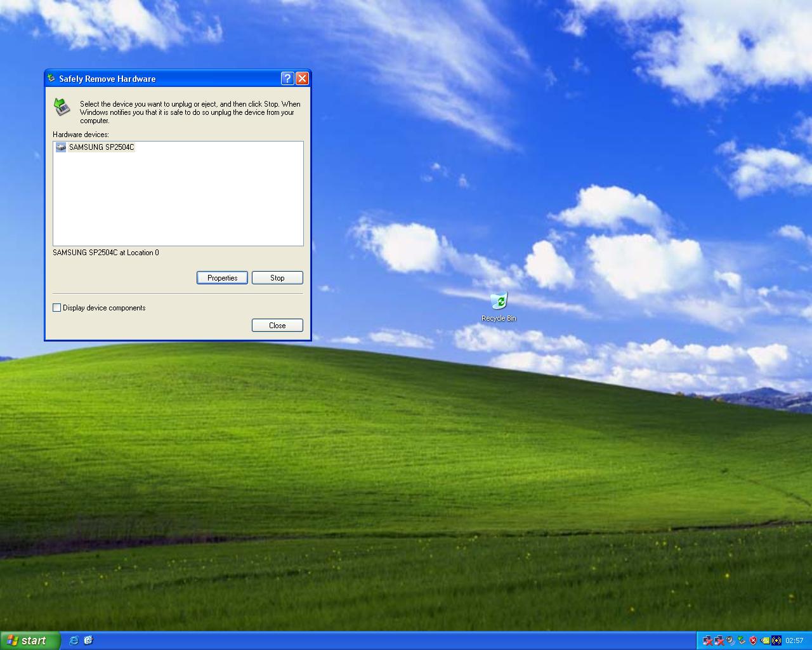Click the Safely Remove Hardware title bar icon

tap(51, 78)
